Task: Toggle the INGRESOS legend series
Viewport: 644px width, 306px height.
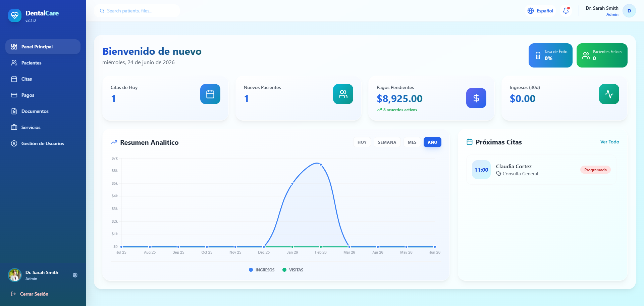Action: (262, 270)
